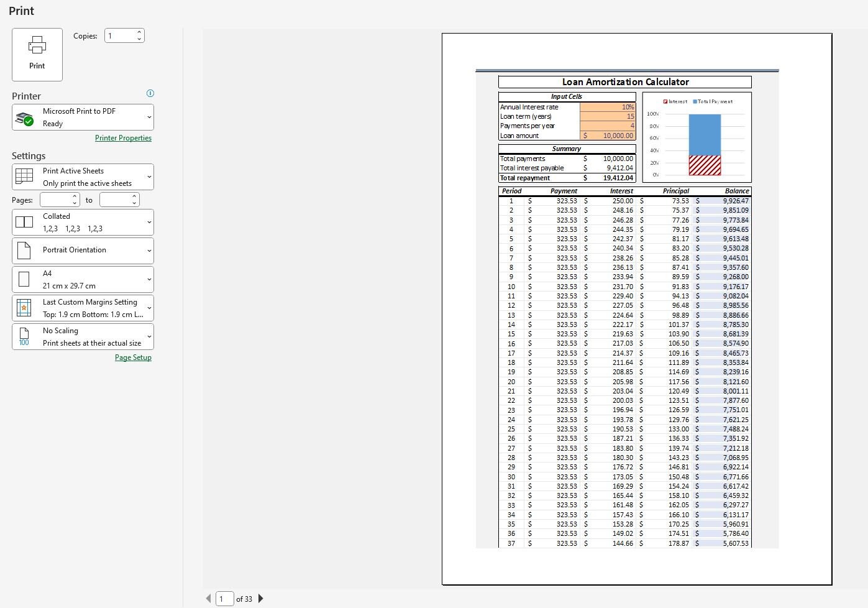Click the current page number box

coord(224,598)
